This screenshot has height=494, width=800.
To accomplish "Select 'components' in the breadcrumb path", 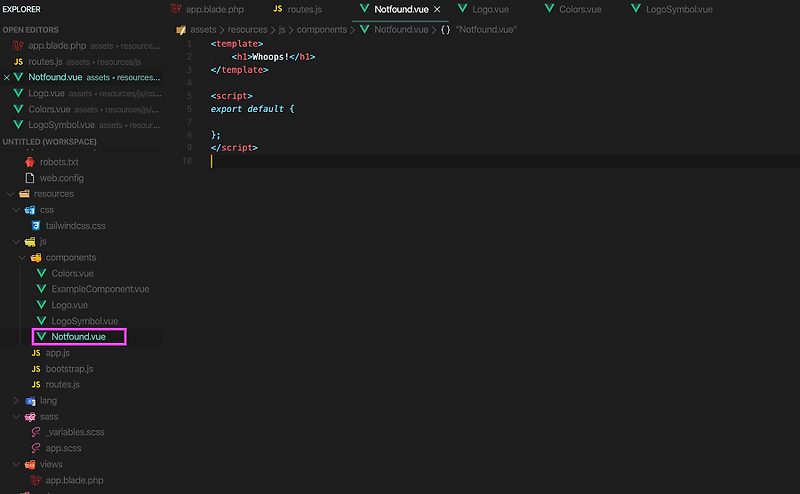I will point(322,30).
